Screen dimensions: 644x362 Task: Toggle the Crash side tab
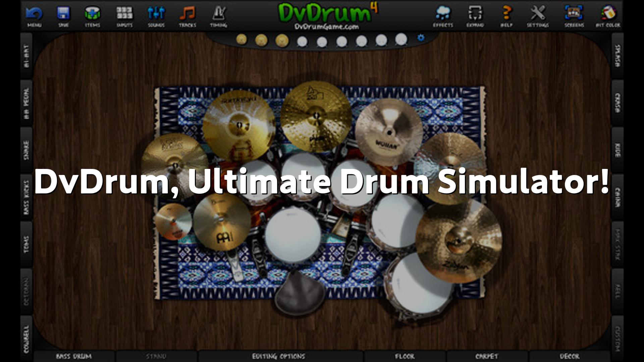pyautogui.click(x=617, y=103)
